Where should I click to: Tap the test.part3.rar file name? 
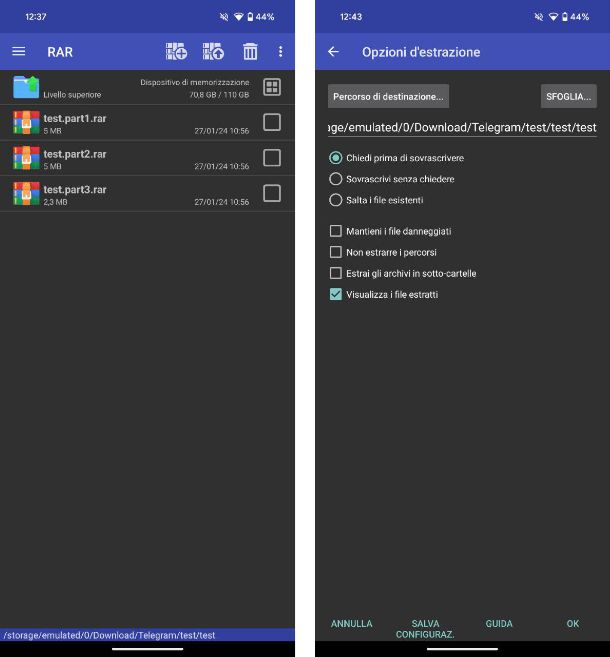click(75, 190)
